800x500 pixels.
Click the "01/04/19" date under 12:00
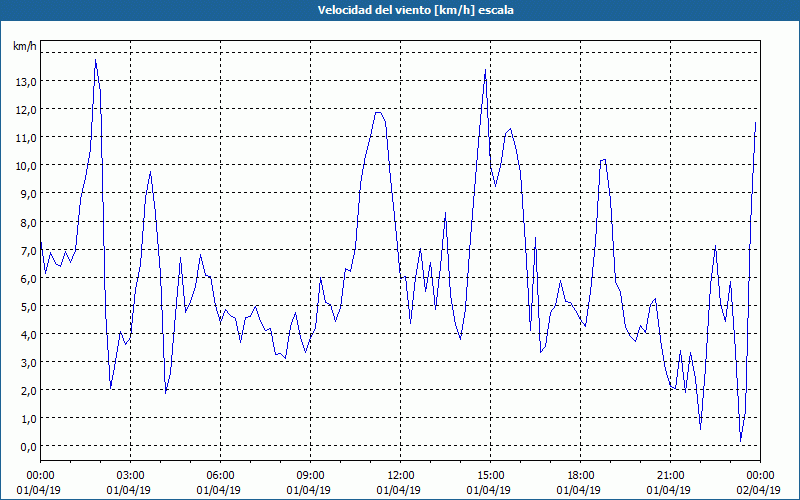pyautogui.click(x=398, y=490)
